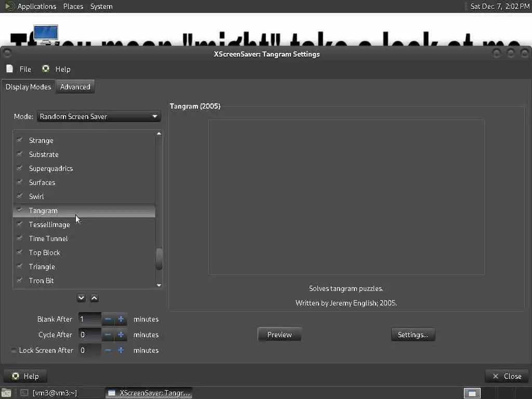Viewport: 532px width, 399px height.
Task: Toggle the Superquadrics screensaver checkbox
Action: [x=20, y=168]
